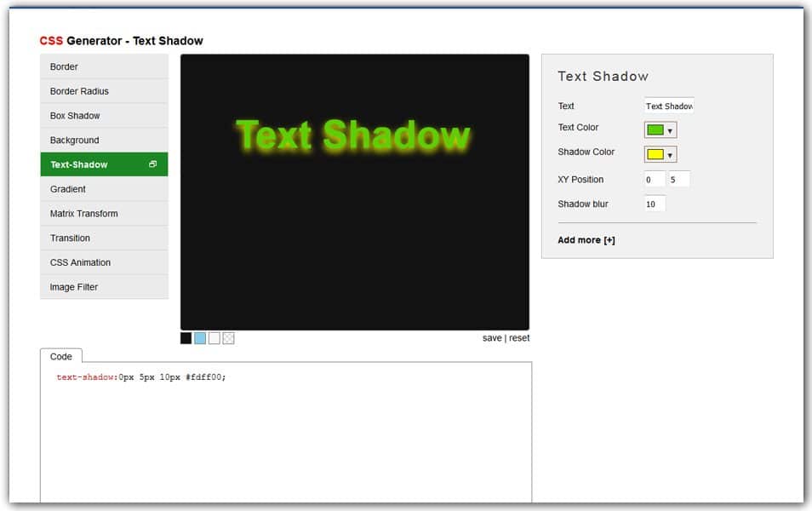Click Add more [+] to add another shadow
The image size is (812, 511).
586,239
